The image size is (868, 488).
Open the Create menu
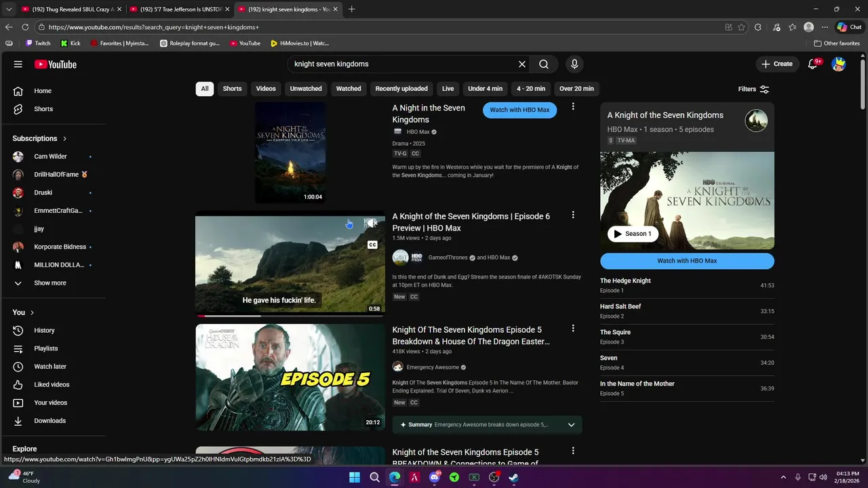click(777, 64)
